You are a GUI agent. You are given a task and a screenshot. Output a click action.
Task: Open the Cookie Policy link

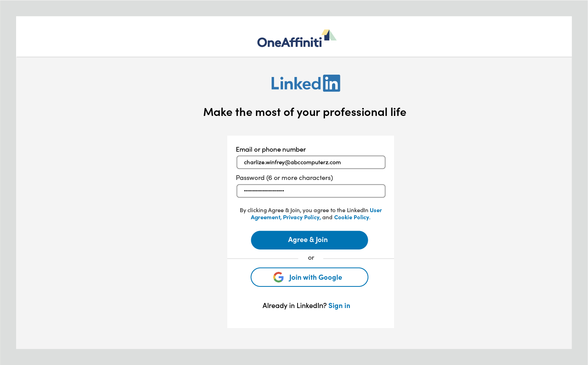(352, 217)
